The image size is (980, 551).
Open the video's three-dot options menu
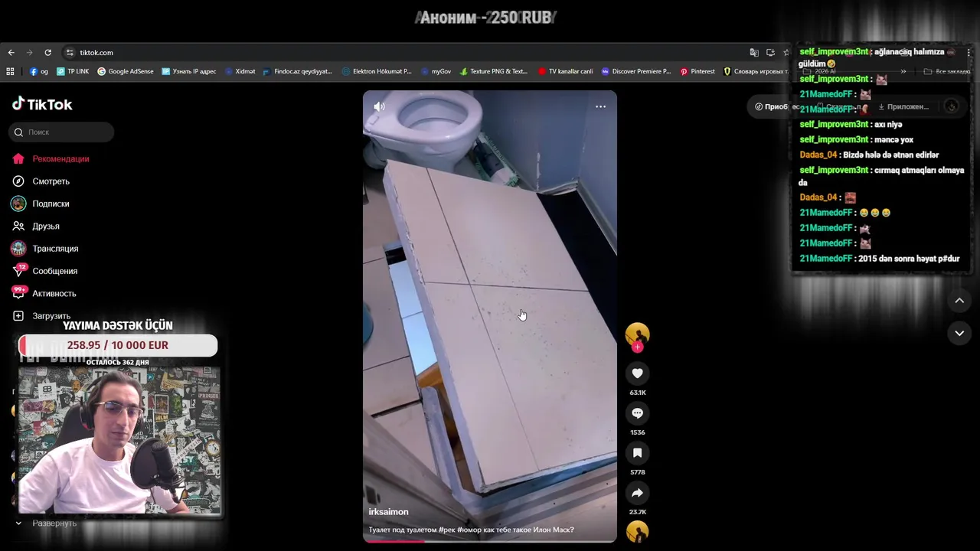point(601,106)
